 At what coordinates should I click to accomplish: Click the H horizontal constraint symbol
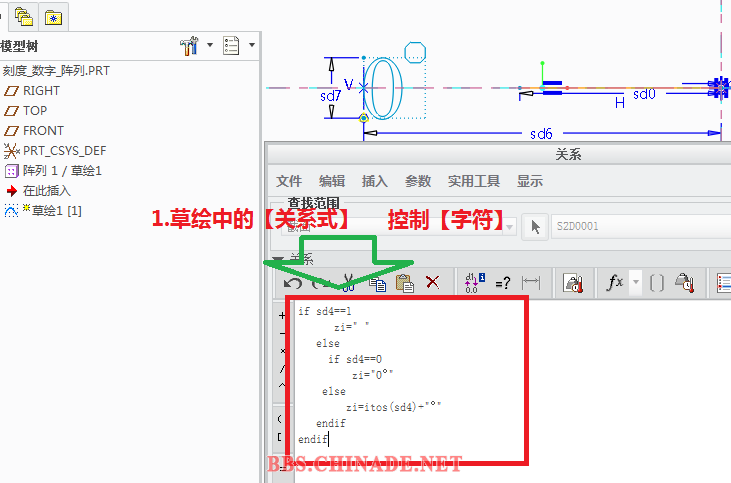(620, 103)
